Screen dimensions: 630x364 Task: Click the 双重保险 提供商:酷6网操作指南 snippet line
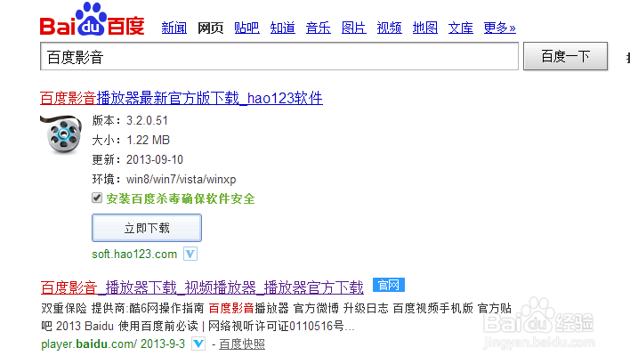point(123,308)
